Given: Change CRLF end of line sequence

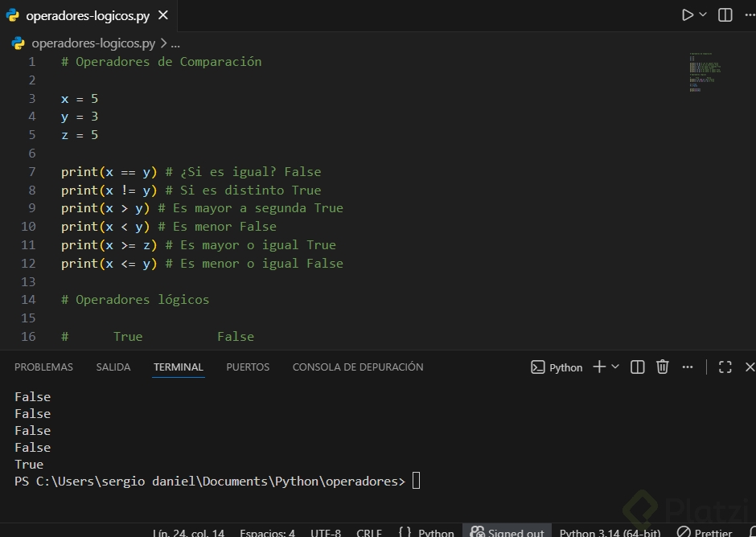Looking at the screenshot, I should click(369, 533).
